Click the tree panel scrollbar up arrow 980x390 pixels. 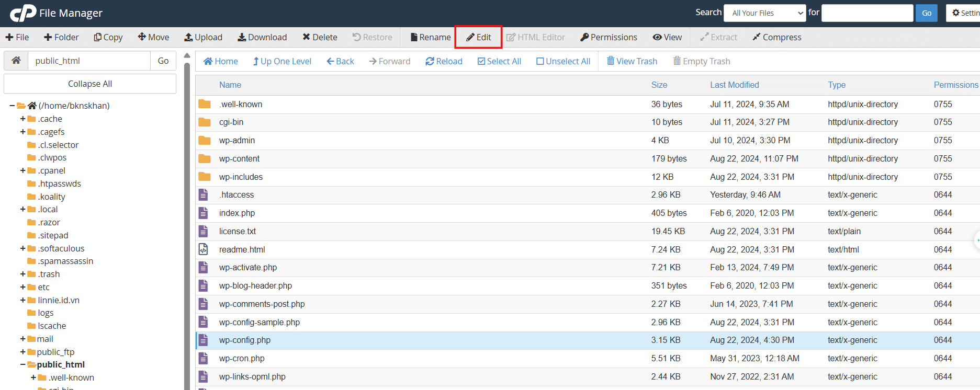click(x=187, y=56)
